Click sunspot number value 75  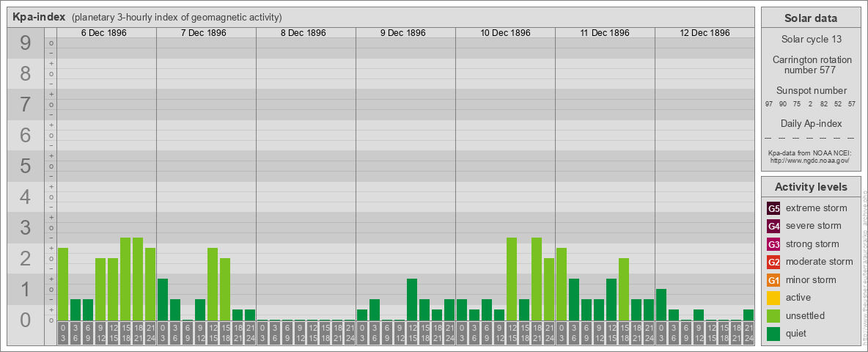(797, 104)
